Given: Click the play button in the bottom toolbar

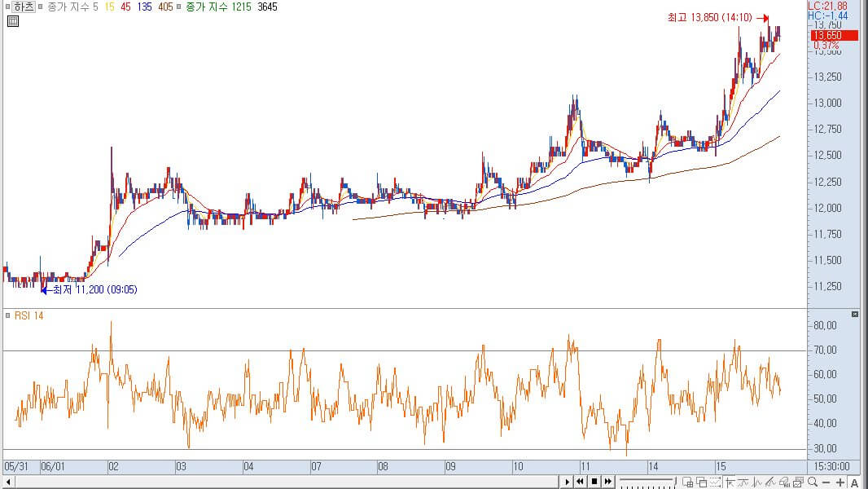Looking at the screenshot, I should tap(568, 482).
